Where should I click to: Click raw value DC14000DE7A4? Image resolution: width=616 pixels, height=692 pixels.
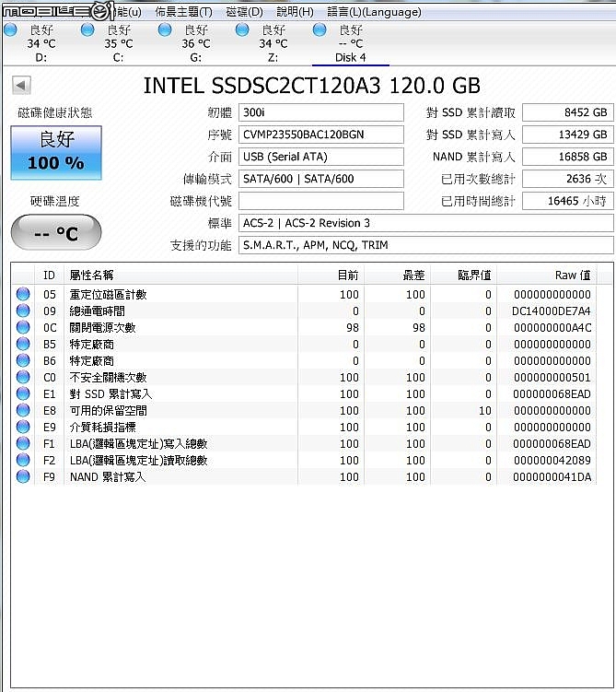(x=552, y=311)
